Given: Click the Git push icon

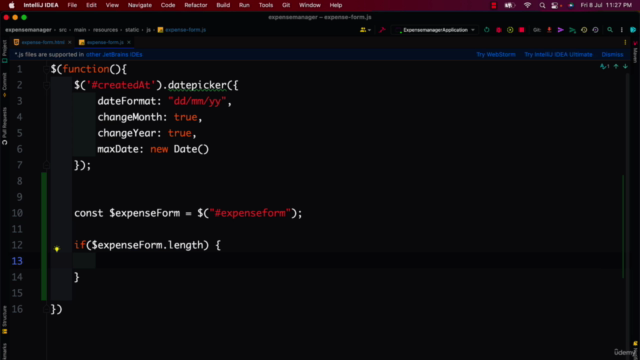Looking at the screenshot, I should 572,30.
